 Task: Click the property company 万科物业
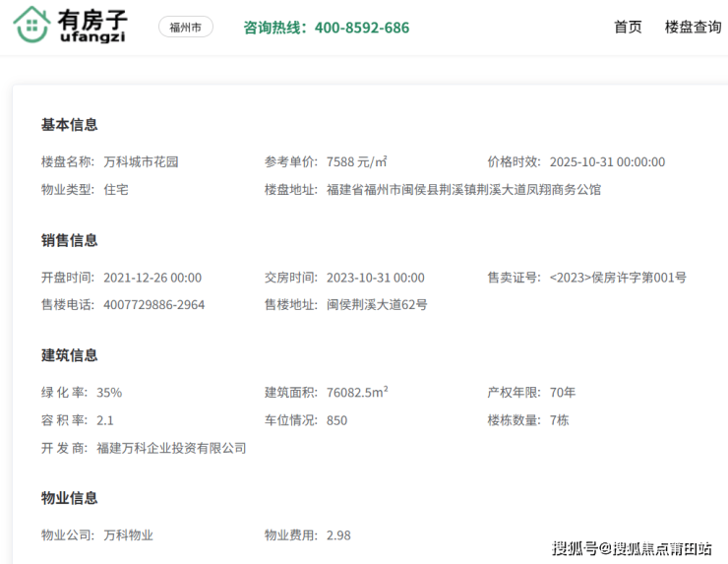pyautogui.click(x=129, y=535)
